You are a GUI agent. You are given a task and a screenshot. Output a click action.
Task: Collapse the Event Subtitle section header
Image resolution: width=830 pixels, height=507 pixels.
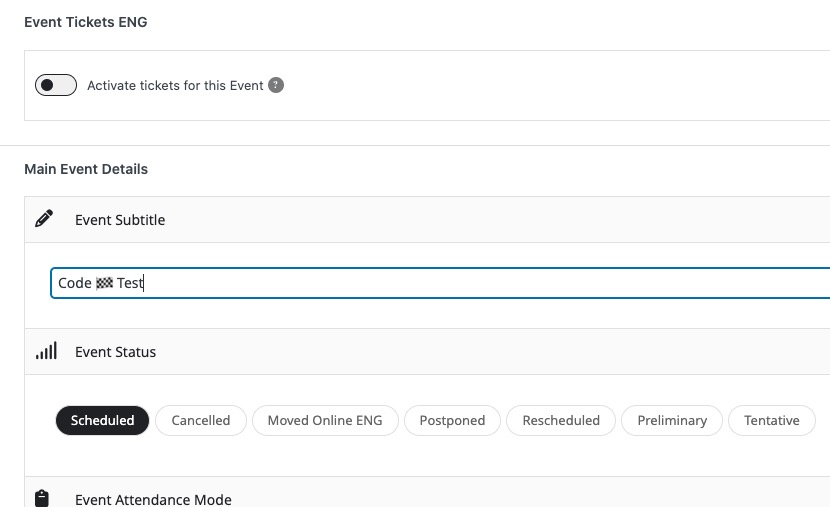click(427, 220)
